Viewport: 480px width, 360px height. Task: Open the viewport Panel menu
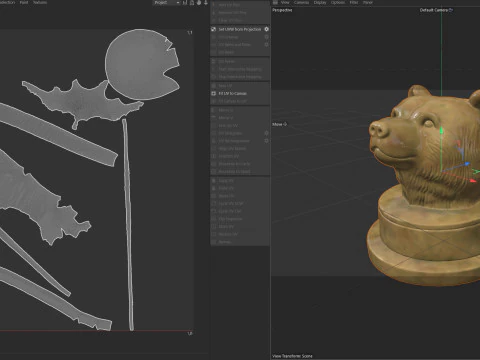[x=368, y=2]
